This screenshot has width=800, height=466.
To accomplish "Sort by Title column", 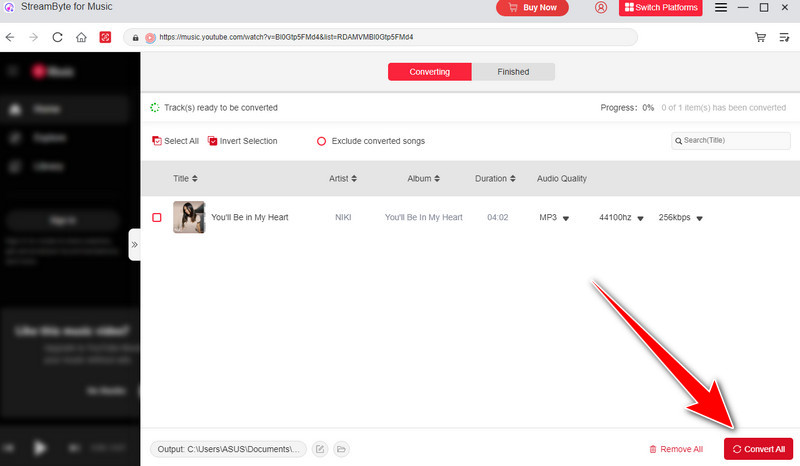I will [185, 179].
